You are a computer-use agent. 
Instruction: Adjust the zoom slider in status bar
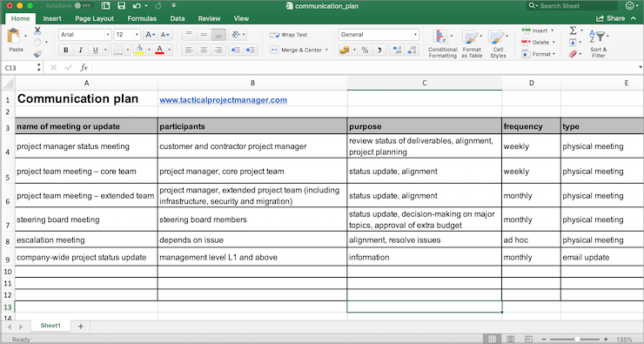[577, 339]
